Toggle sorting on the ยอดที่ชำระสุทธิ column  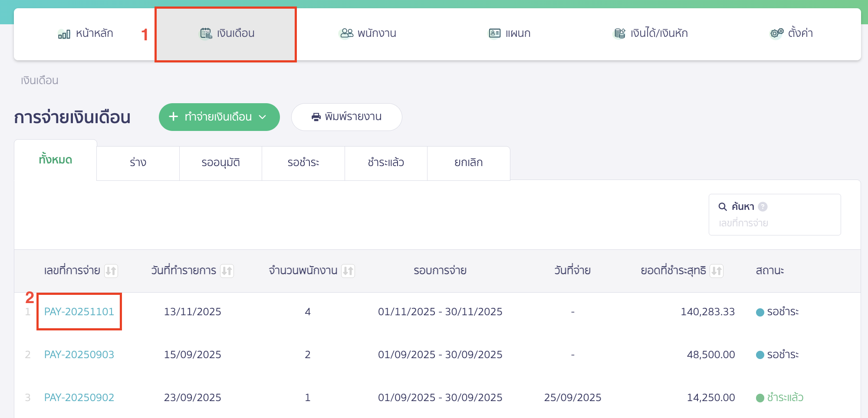click(x=717, y=271)
